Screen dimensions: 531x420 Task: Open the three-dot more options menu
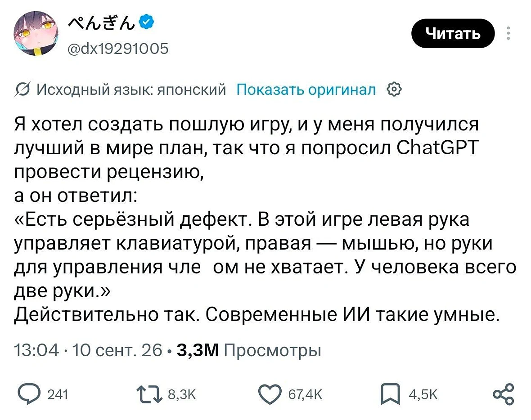click(x=508, y=34)
